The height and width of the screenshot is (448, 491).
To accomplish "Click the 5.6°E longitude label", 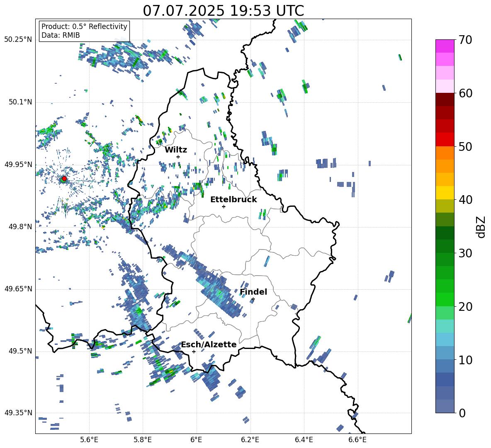I will [89, 440].
